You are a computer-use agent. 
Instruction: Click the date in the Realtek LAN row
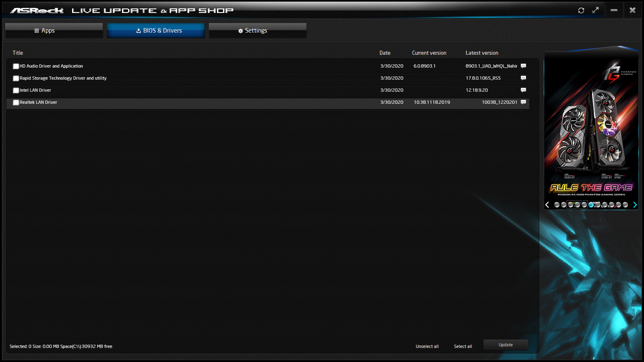[x=392, y=102]
